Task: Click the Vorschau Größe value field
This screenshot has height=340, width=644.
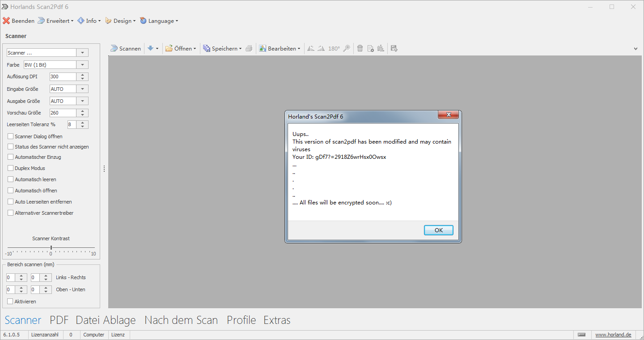Action: click(63, 113)
